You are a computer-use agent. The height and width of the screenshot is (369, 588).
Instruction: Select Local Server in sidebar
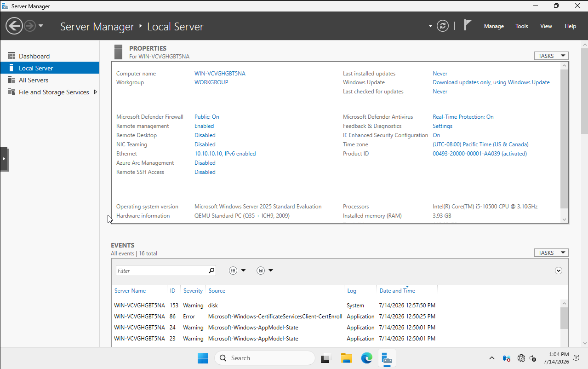[50, 68]
